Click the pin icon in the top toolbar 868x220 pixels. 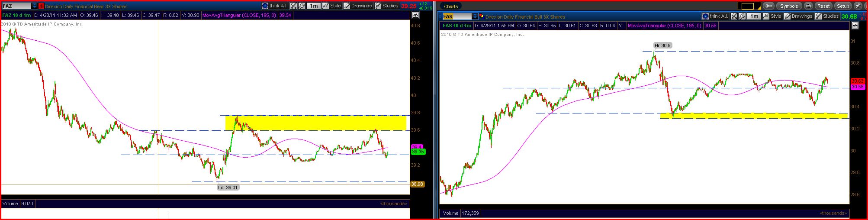858,6
